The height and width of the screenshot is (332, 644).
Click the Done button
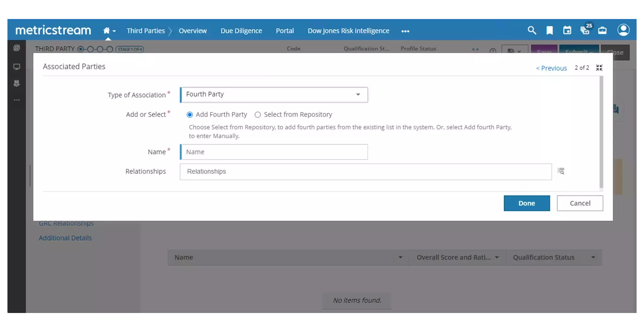click(x=526, y=203)
